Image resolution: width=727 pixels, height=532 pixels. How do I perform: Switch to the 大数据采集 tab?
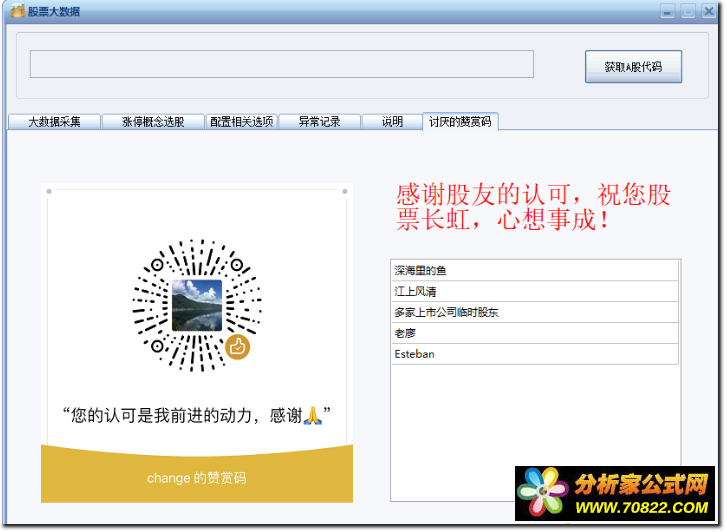pyautogui.click(x=54, y=122)
